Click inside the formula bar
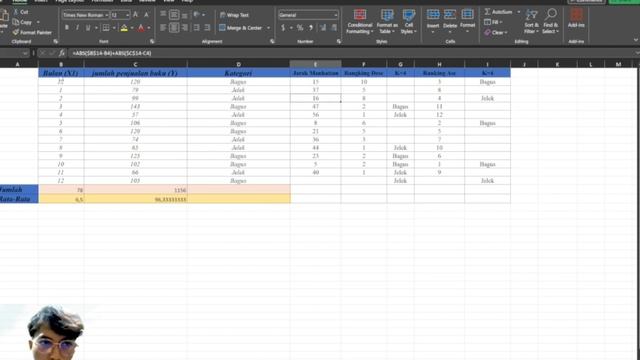The image size is (640, 360). click(x=351, y=53)
